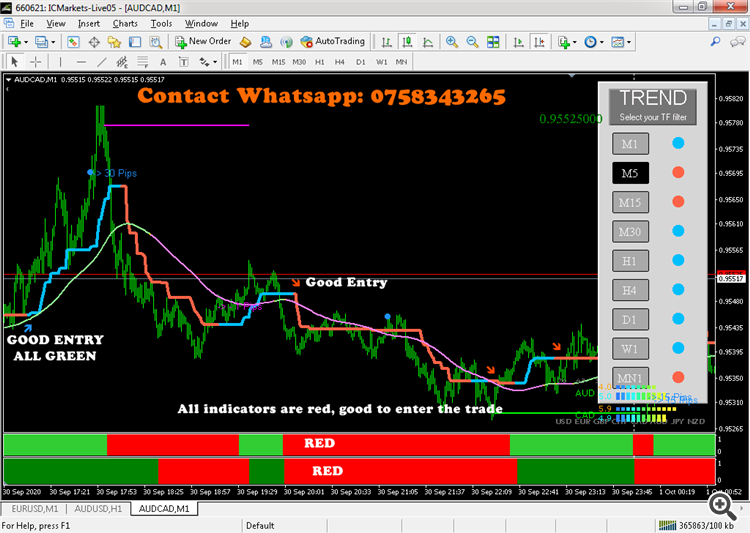This screenshot has width=750, height=533.
Task: Open a new chart window
Action: [x=14, y=42]
